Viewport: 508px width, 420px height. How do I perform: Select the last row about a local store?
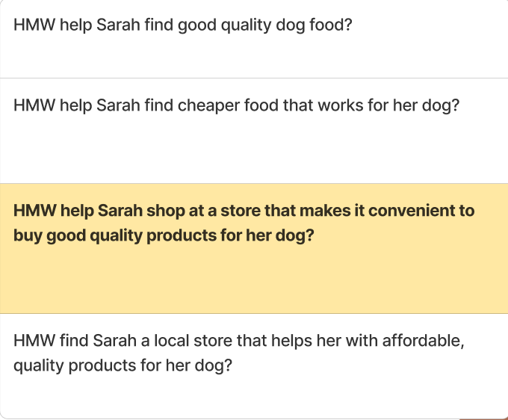pyautogui.click(x=254, y=366)
